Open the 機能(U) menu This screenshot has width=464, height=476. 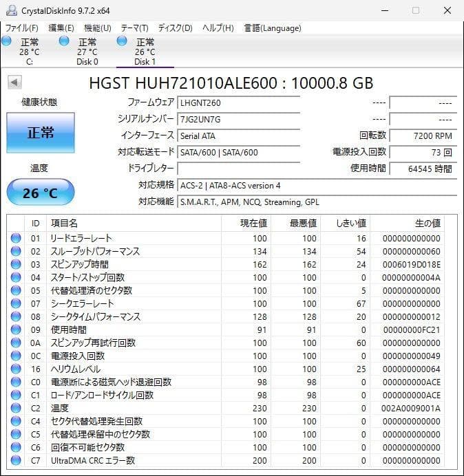pyautogui.click(x=98, y=28)
